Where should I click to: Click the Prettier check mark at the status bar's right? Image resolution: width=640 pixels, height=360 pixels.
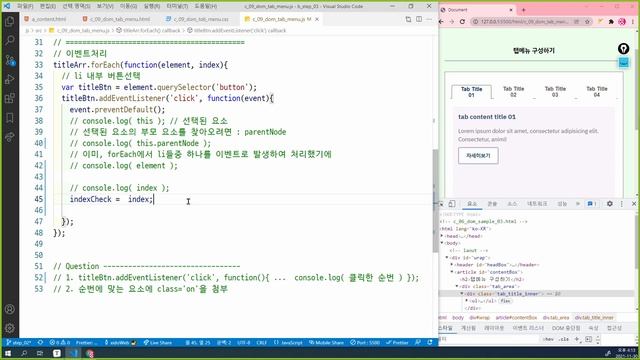[x=397, y=342]
